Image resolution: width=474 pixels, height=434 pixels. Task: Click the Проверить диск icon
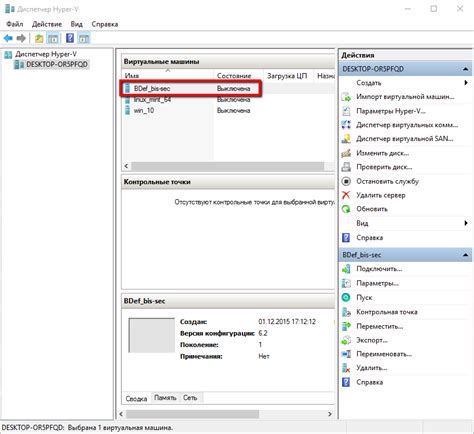pyautogui.click(x=346, y=167)
